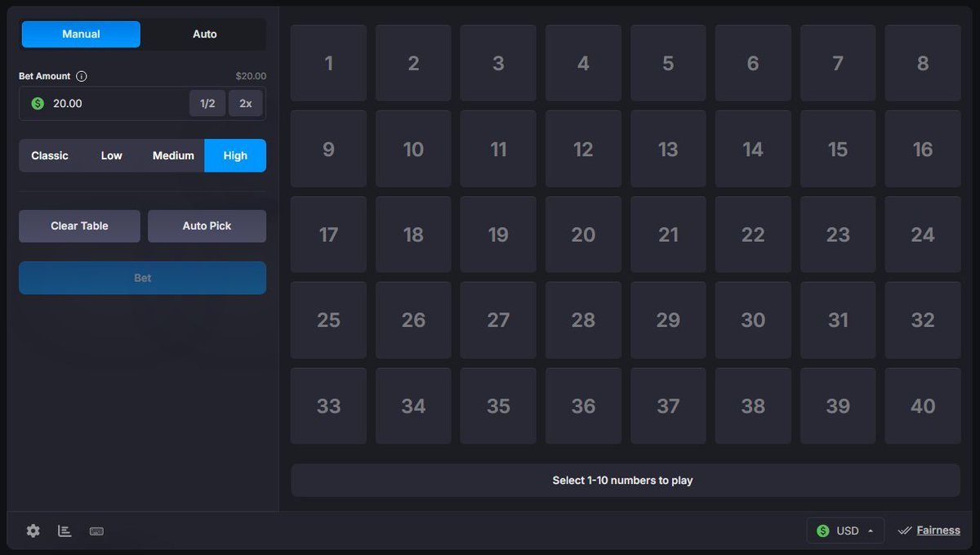Viewport: 980px width, 555px height.
Task: Click the green dollar icon in bet field
Action: tap(38, 103)
